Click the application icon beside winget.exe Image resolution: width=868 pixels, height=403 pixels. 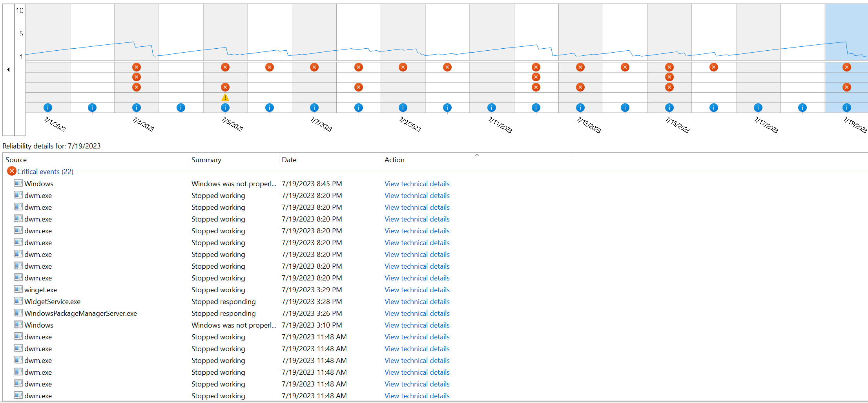(x=18, y=289)
